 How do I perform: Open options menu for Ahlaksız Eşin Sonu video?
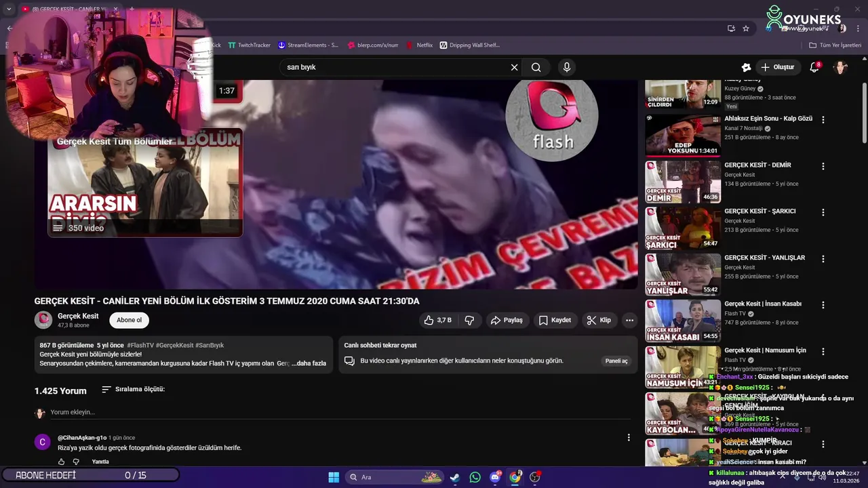coord(823,119)
